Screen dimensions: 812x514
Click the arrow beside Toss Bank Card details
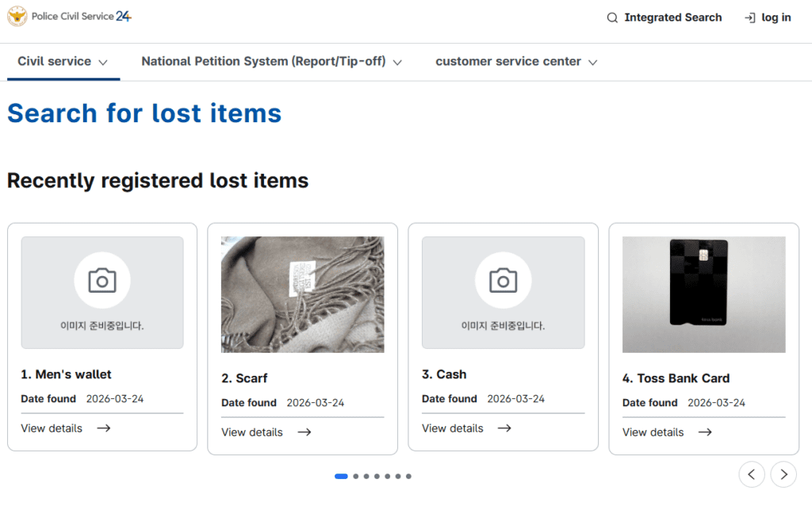[705, 432]
